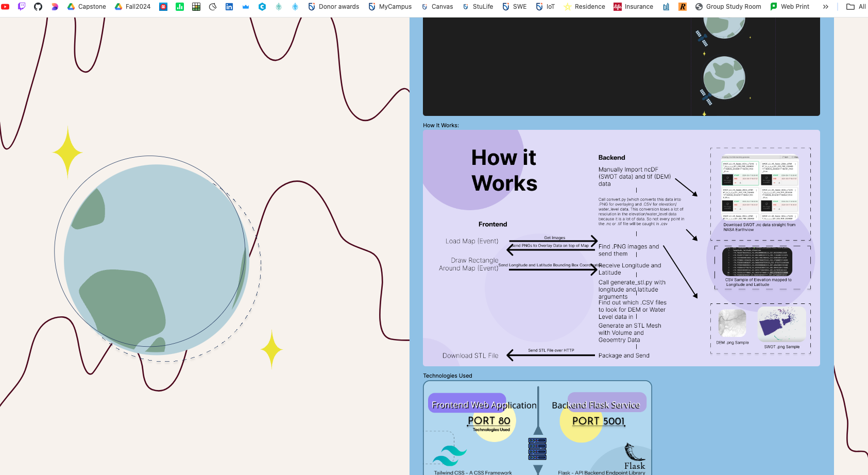Click the 'PORT 5001' label
This screenshot has width=868, height=475.
pyautogui.click(x=599, y=421)
